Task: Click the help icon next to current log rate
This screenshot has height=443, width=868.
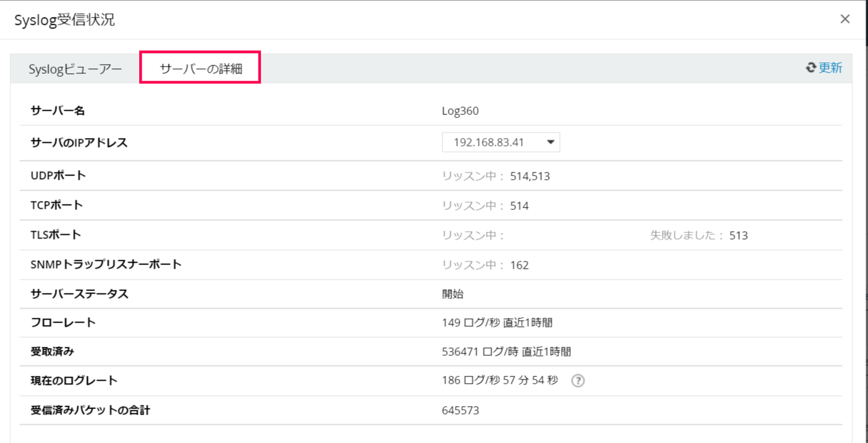Action: 578,381
